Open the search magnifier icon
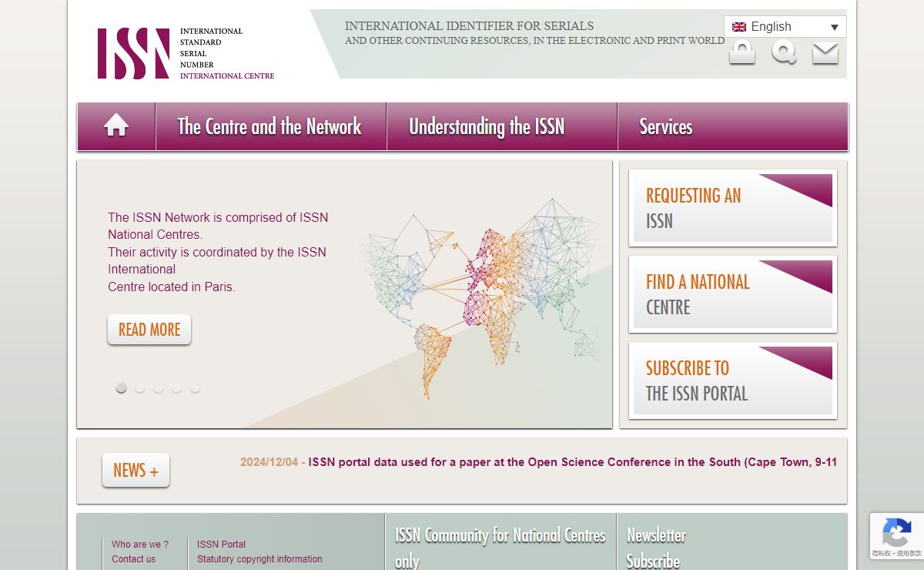The width and height of the screenshot is (924, 570). click(784, 52)
